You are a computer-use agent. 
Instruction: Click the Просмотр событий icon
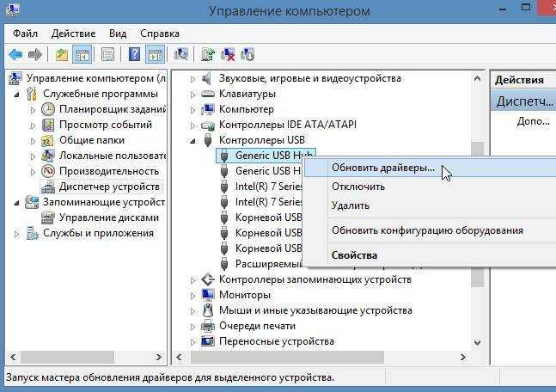coord(48,125)
